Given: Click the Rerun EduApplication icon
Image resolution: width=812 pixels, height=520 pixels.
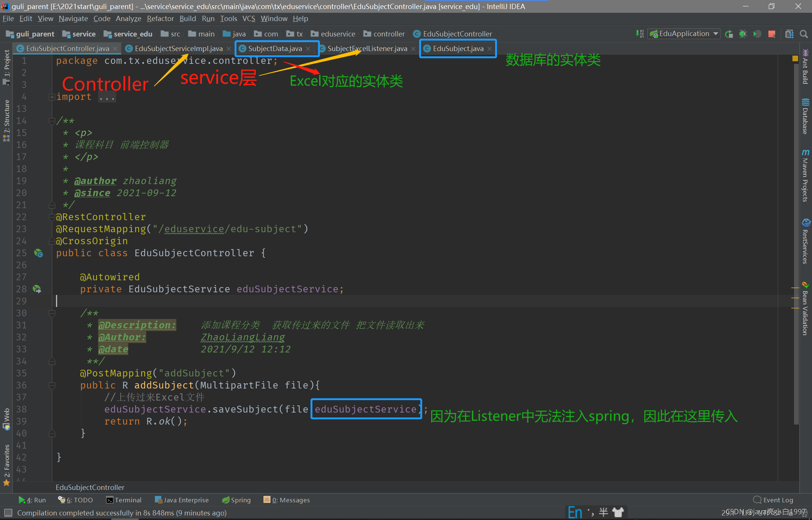Looking at the screenshot, I should 729,34.
